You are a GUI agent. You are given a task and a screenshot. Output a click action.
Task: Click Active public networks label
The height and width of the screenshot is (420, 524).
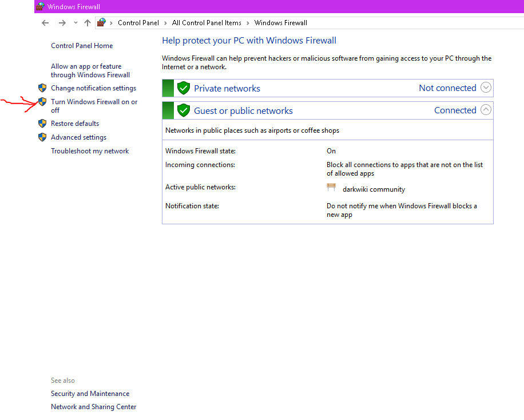(x=200, y=187)
